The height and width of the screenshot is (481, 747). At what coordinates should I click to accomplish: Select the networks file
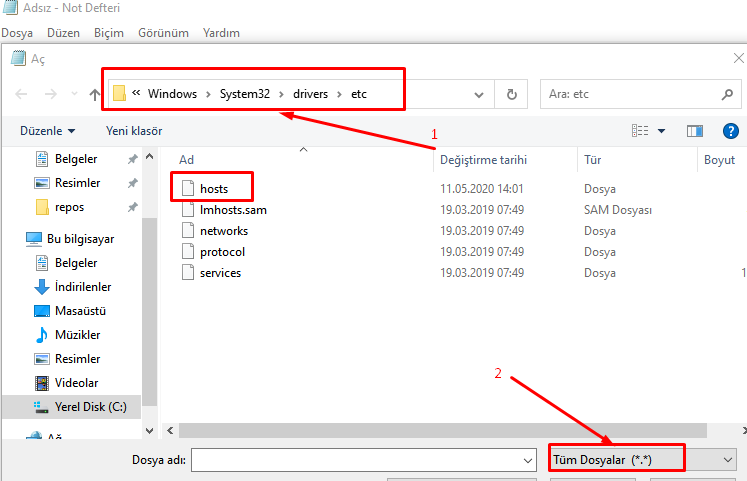click(x=224, y=231)
